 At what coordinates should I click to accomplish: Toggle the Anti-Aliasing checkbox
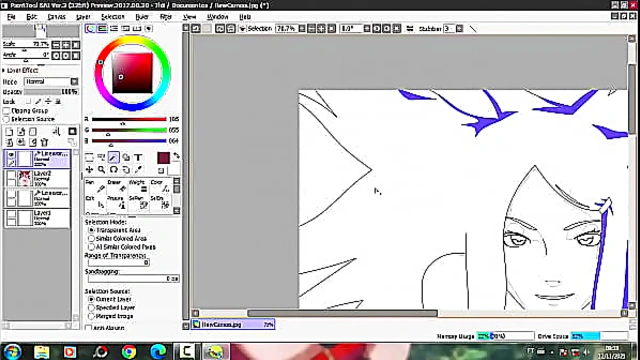point(88,328)
